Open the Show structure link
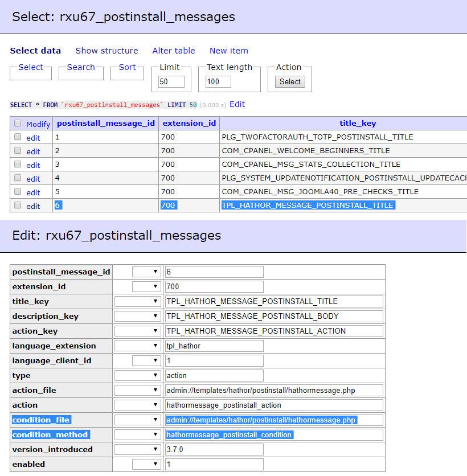This screenshot has height=476, width=467. tap(106, 51)
